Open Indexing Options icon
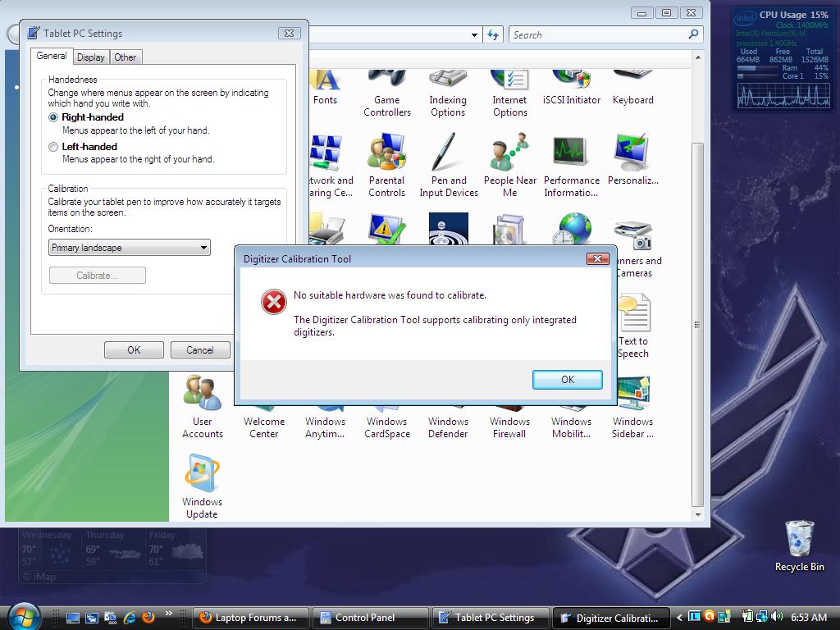 pos(448,94)
